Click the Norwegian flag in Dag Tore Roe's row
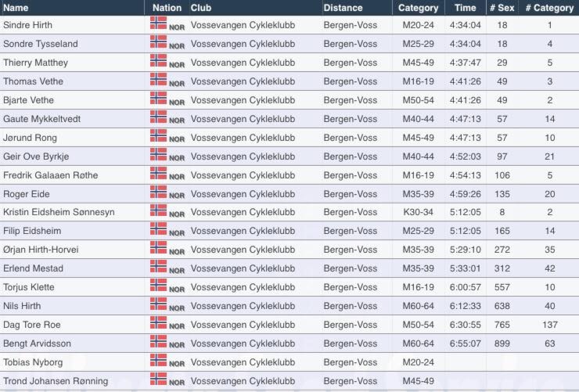 (x=158, y=322)
